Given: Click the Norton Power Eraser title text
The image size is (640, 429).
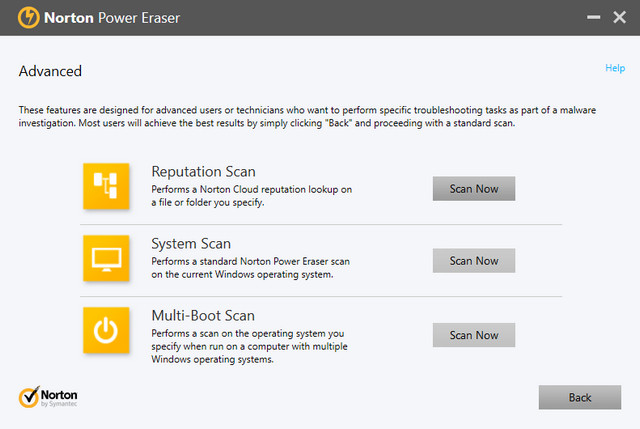Looking at the screenshot, I should click(112, 18).
